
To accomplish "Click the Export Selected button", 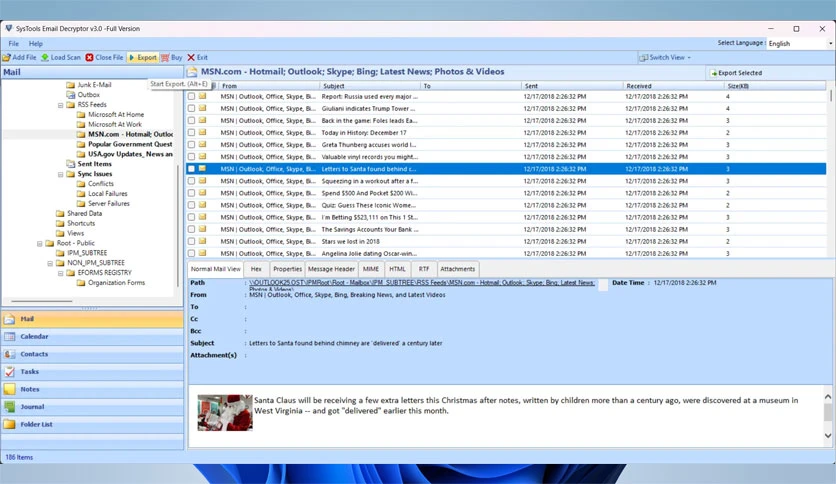I will 736,73.
